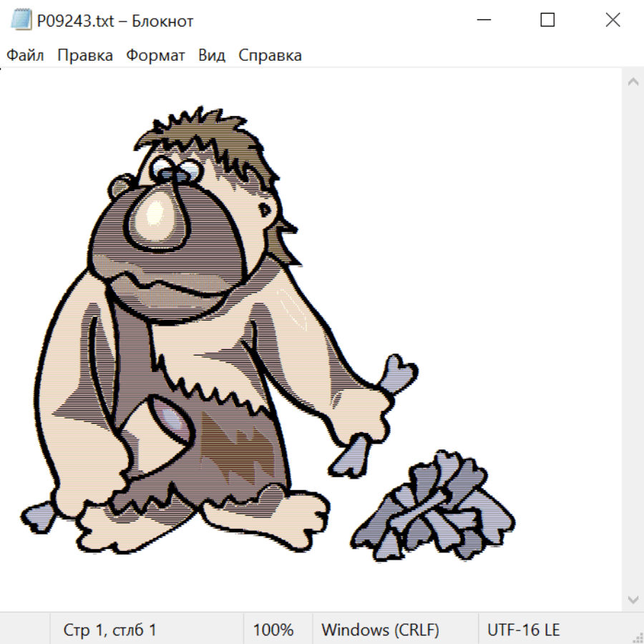Open the Вид menu

coord(212,56)
